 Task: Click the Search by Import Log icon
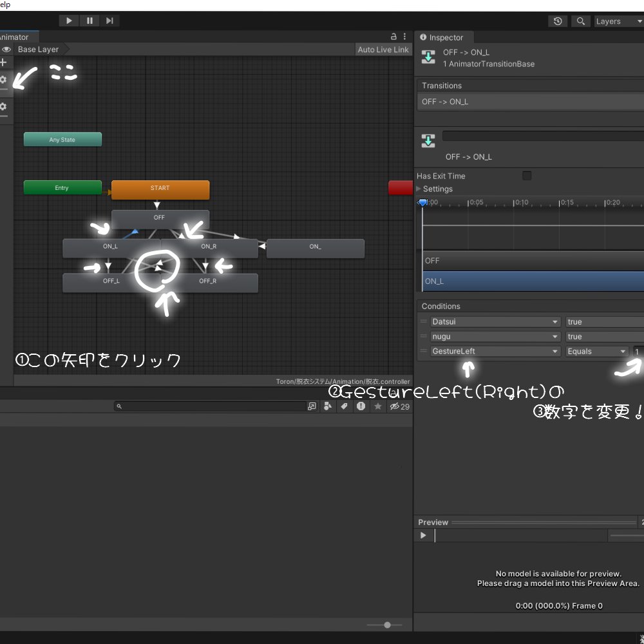pyautogui.click(x=361, y=406)
